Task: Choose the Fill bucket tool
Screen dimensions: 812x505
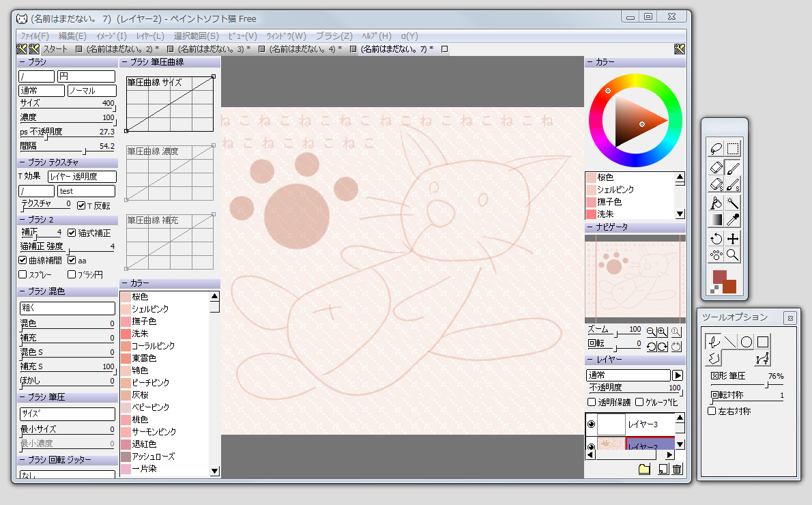Action: coord(715,203)
